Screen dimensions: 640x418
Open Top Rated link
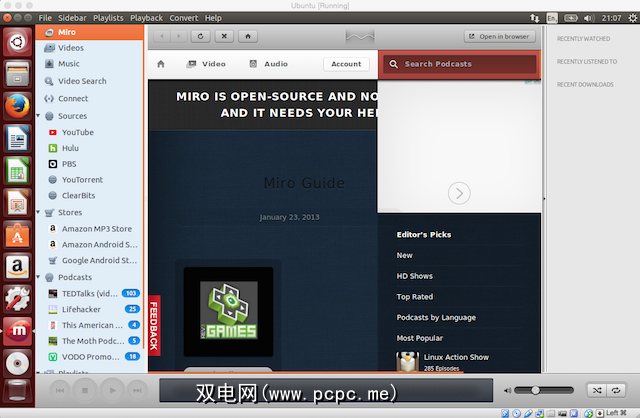click(415, 297)
